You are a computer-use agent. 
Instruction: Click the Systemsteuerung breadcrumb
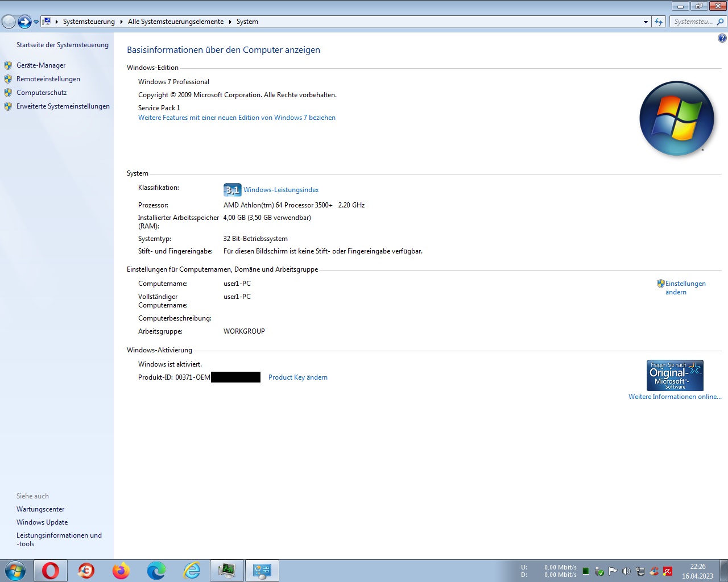tap(89, 22)
